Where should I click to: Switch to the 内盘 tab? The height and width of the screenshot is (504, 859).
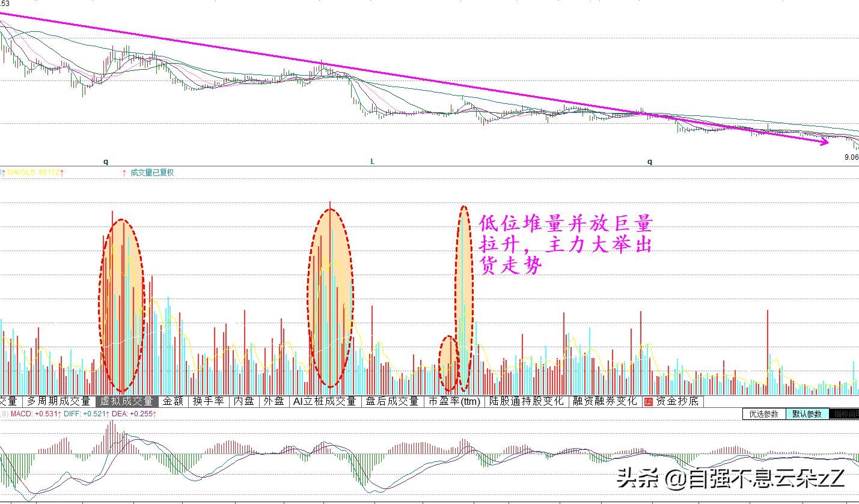(244, 401)
